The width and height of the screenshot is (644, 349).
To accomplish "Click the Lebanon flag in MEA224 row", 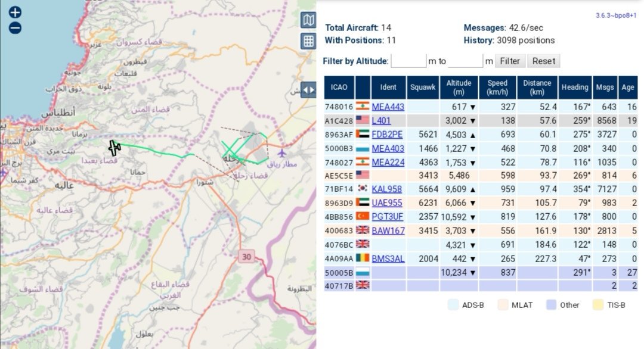I will tap(363, 162).
